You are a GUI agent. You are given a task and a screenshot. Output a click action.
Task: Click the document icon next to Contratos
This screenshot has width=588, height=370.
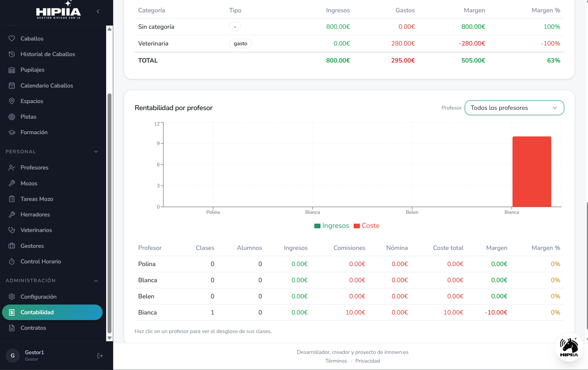[x=12, y=328]
